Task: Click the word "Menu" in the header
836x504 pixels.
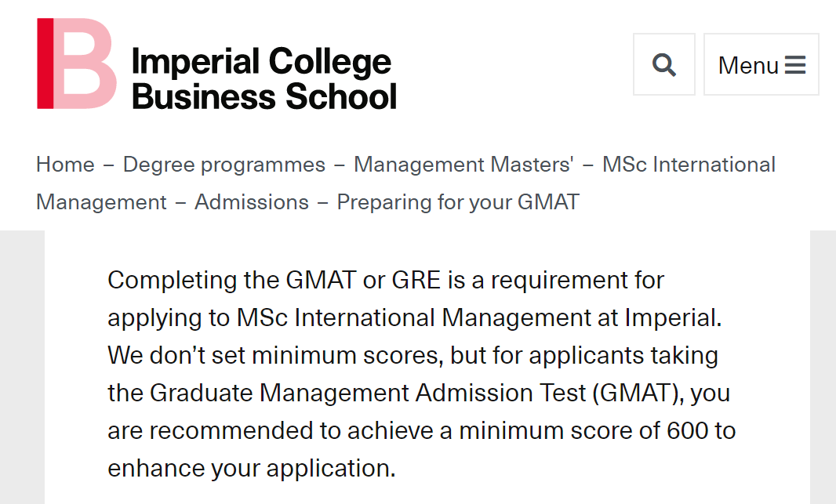Action: [748, 66]
